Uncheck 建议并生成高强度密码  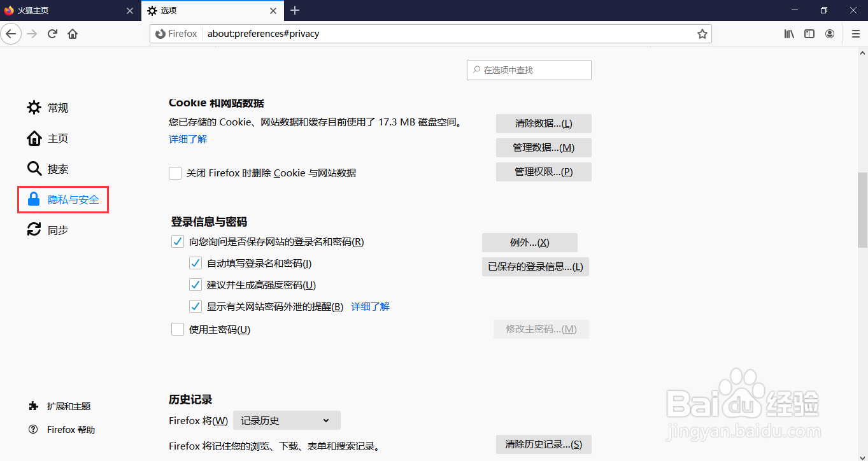tap(196, 285)
